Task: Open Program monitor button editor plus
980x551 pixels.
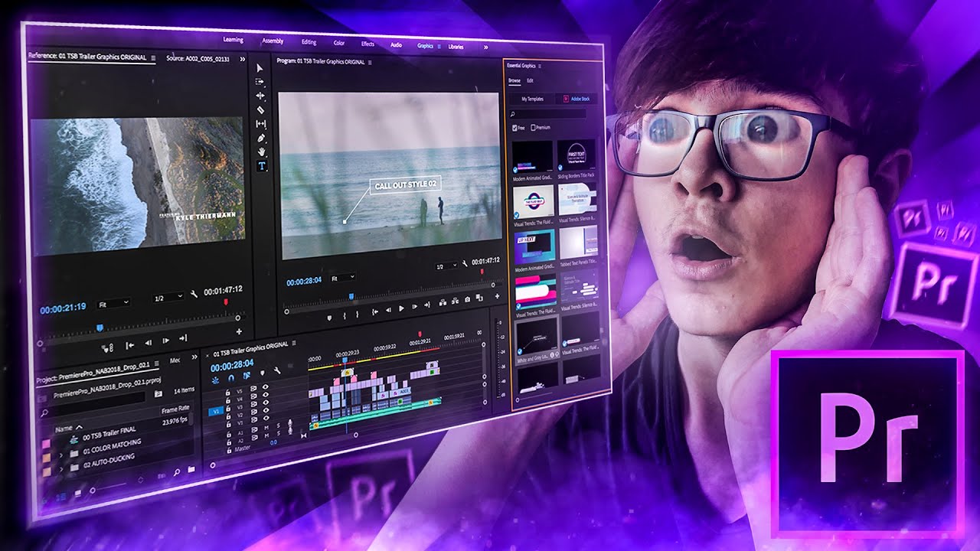Action: point(497,296)
